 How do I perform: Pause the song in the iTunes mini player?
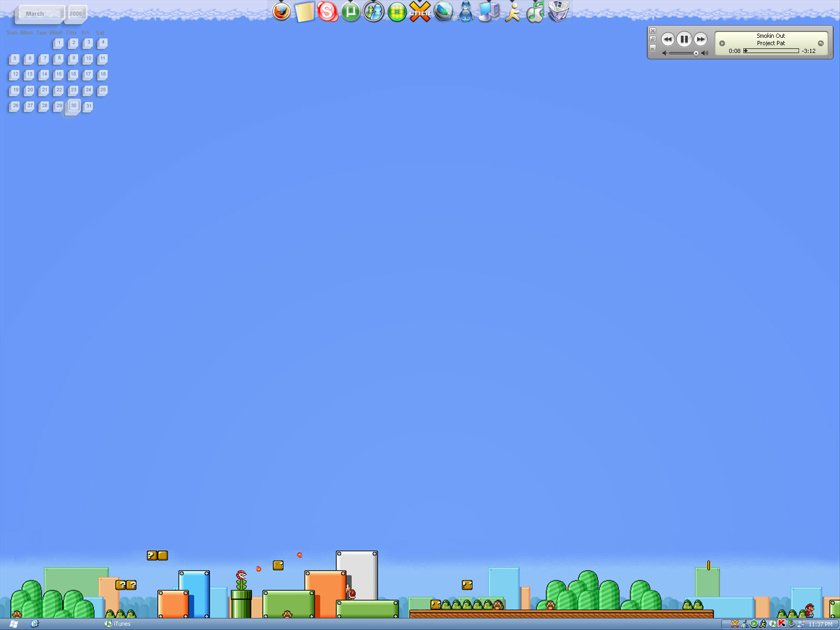click(x=684, y=39)
